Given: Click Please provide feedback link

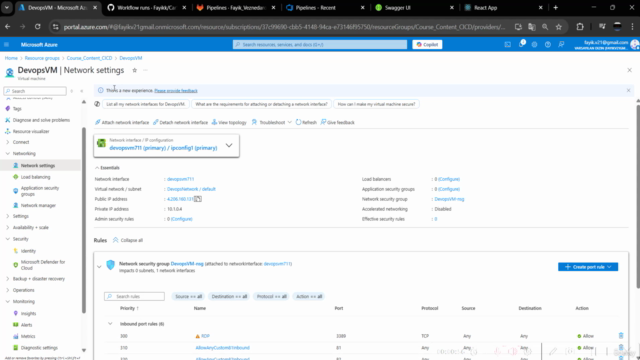Looking at the screenshot, I should (176, 91).
